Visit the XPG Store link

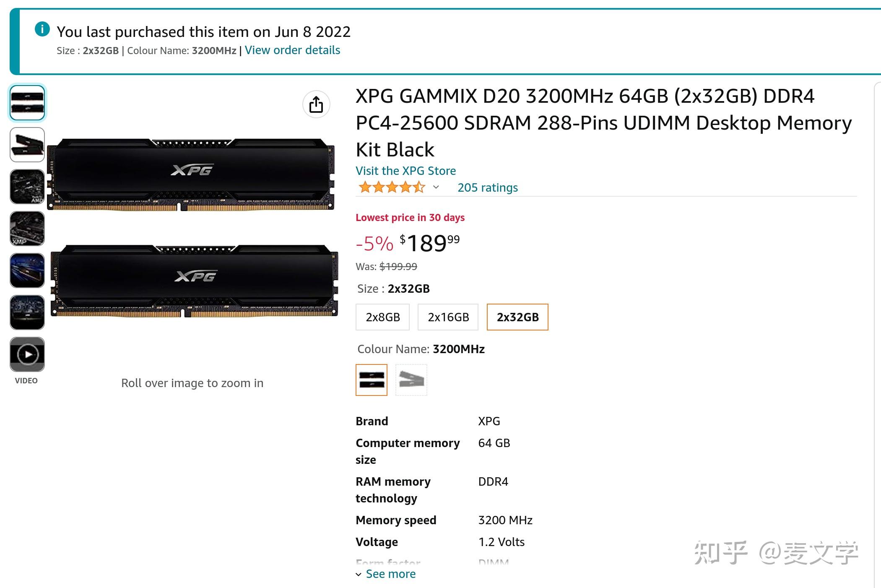[405, 171]
